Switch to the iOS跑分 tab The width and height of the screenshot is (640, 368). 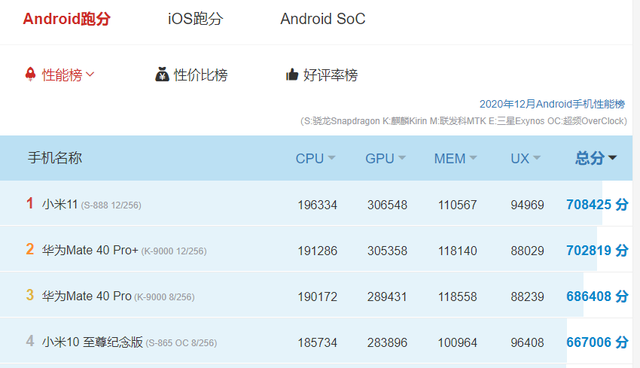click(x=196, y=19)
